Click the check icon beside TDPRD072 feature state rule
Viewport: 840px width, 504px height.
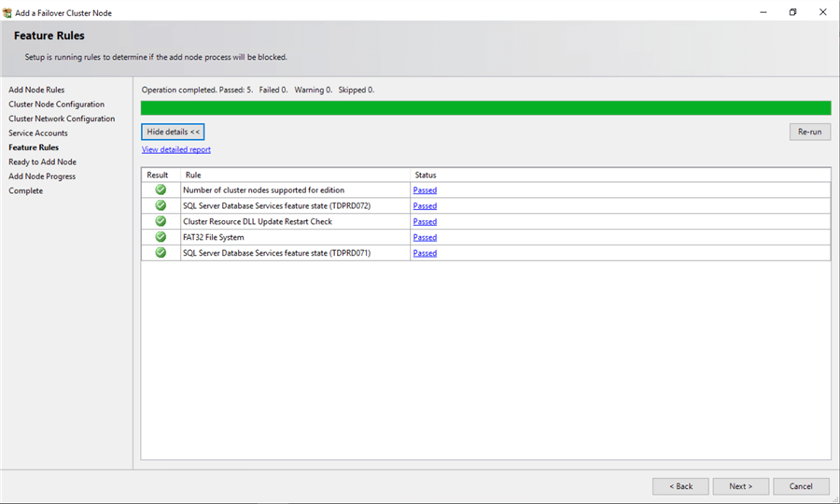click(x=161, y=205)
